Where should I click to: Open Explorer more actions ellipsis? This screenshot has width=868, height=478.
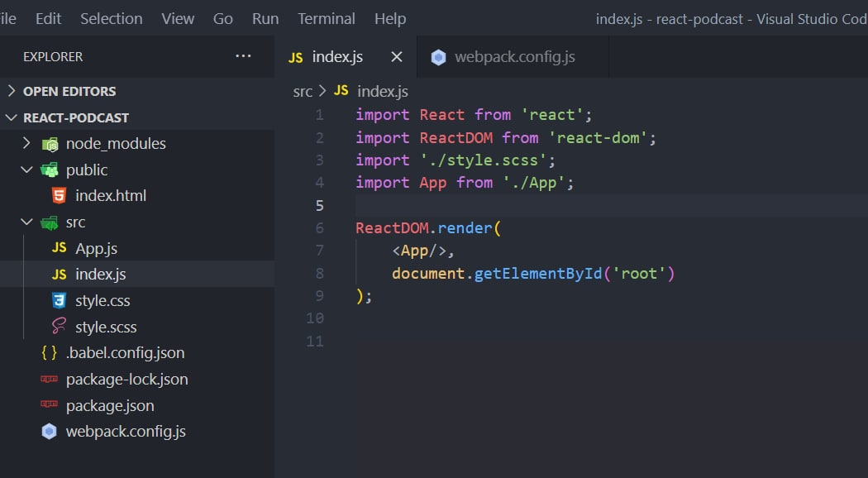click(x=243, y=56)
